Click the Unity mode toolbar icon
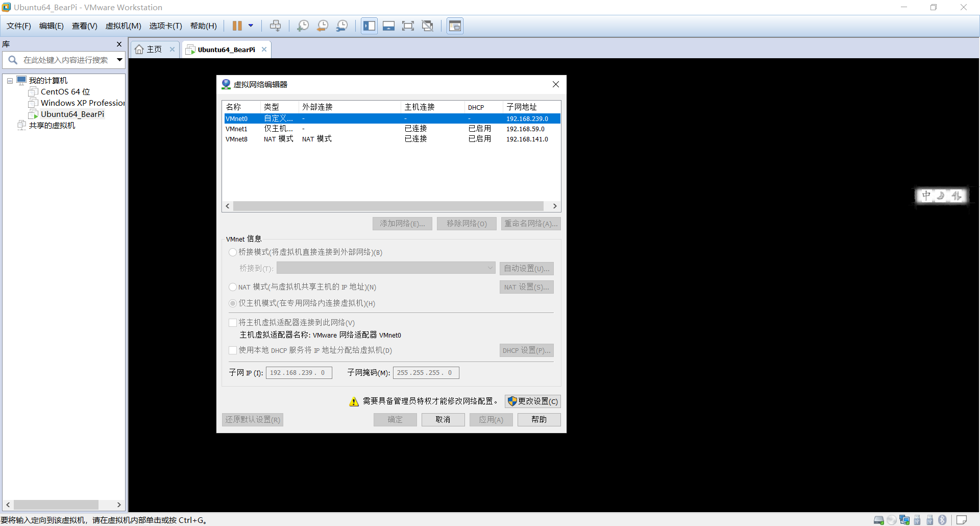Viewport: 980px width, 526px height. pyautogui.click(x=428, y=26)
